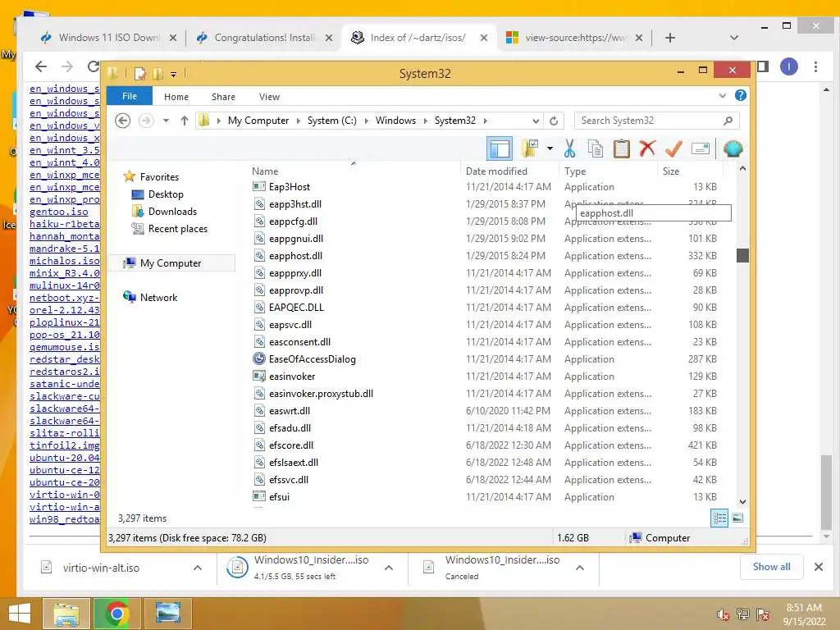The height and width of the screenshot is (630, 840).
Task: Switch to the View ribbon tab
Action: 269,97
